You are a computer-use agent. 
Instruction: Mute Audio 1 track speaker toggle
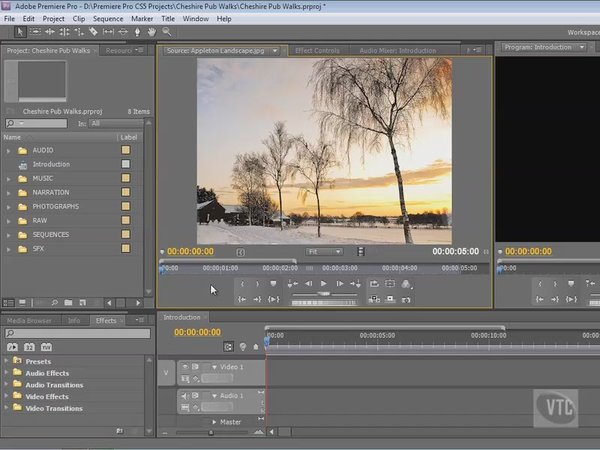point(184,396)
